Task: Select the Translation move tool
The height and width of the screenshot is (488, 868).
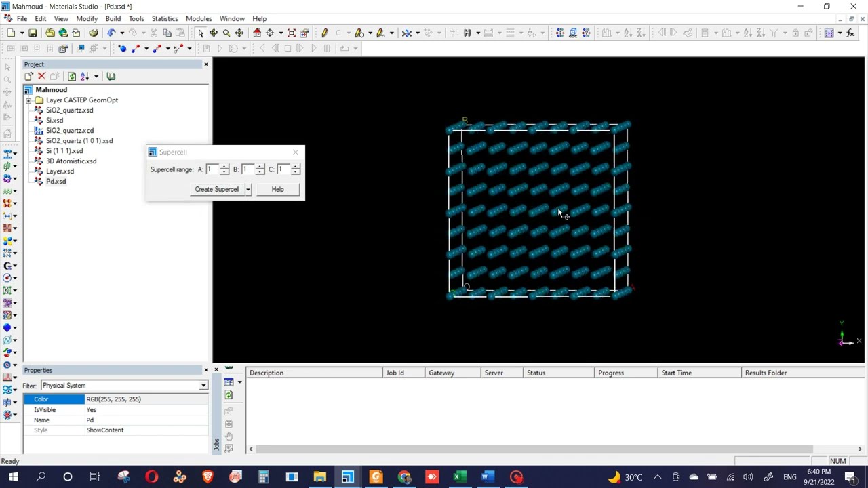Action: tap(239, 33)
